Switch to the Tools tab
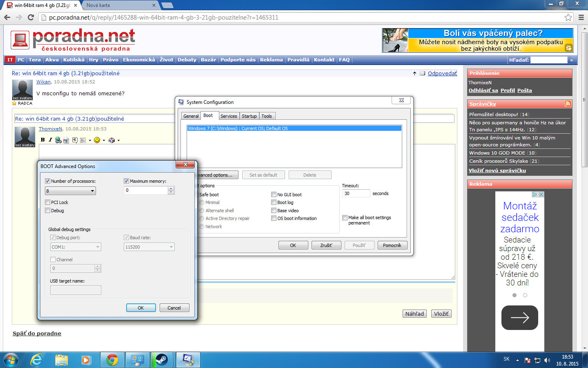The width and height of the screenshot is (588, 368). 267,116
